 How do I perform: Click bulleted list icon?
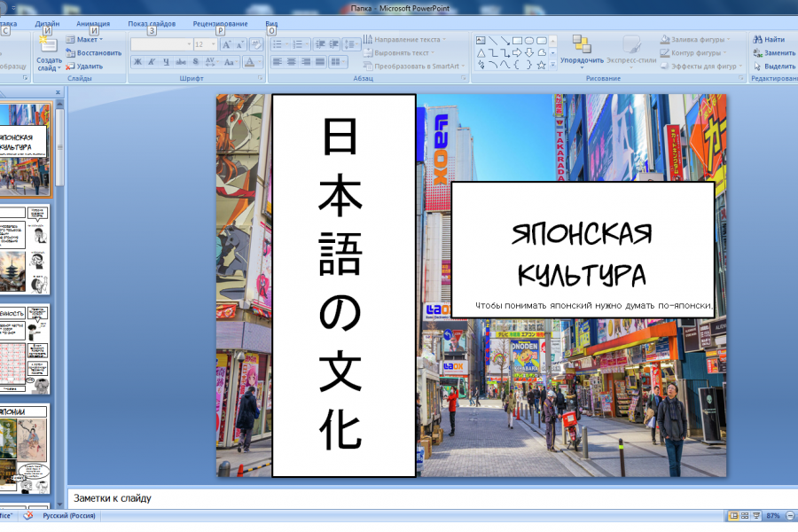pyautogui.click(x=279, y=44)
